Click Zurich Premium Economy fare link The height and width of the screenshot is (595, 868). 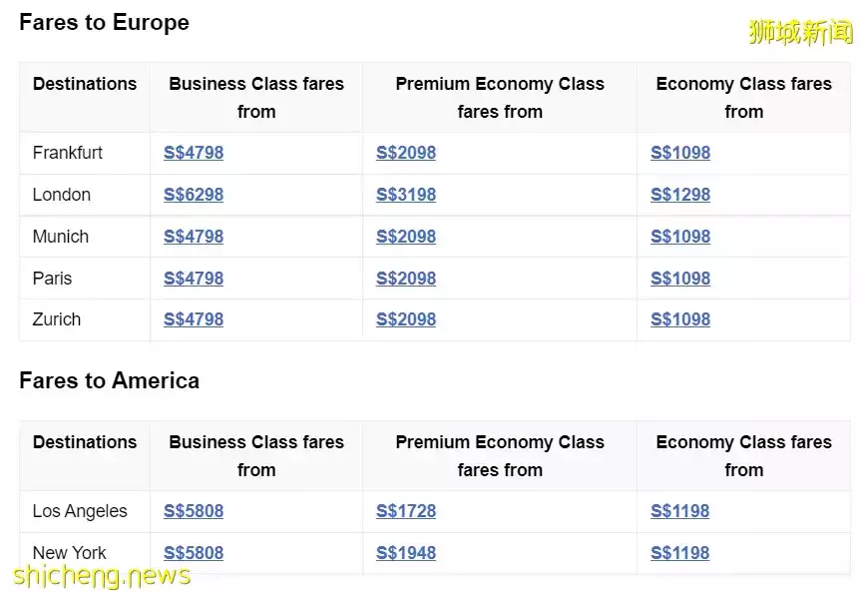406,319
